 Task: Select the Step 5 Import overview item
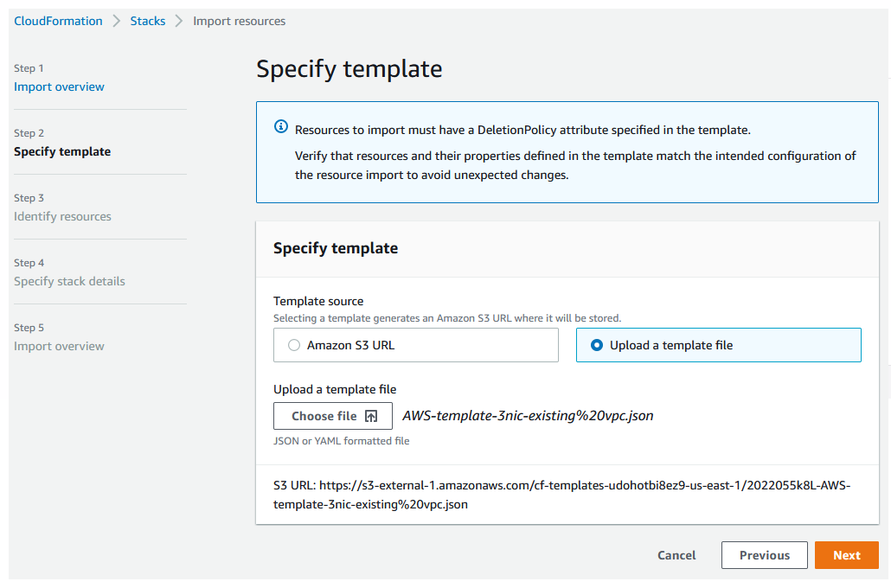click(59, 346)
